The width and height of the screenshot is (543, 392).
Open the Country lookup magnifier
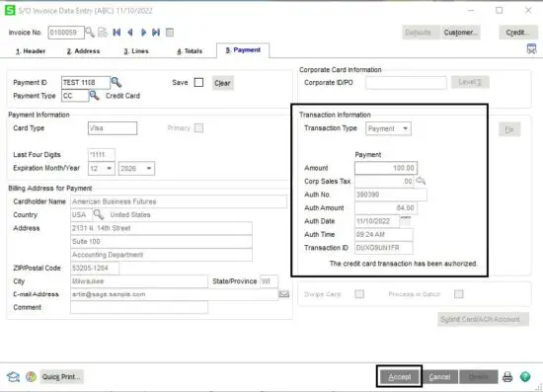(99, 214)
